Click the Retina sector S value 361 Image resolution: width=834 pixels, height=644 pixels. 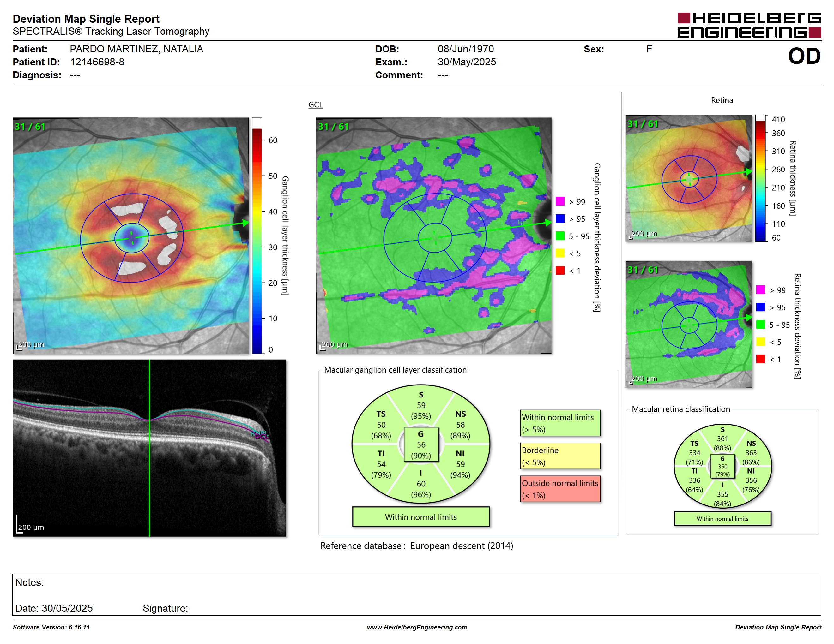[x=722, y=439]
